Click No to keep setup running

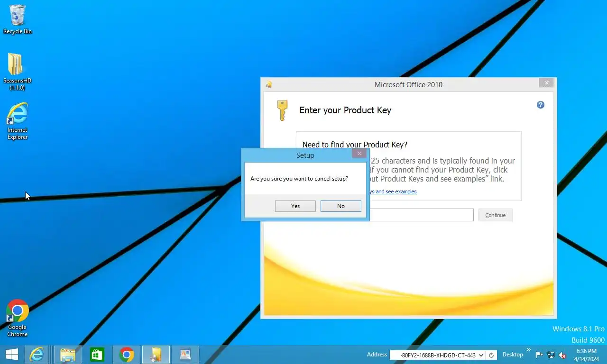coord(341,206)
